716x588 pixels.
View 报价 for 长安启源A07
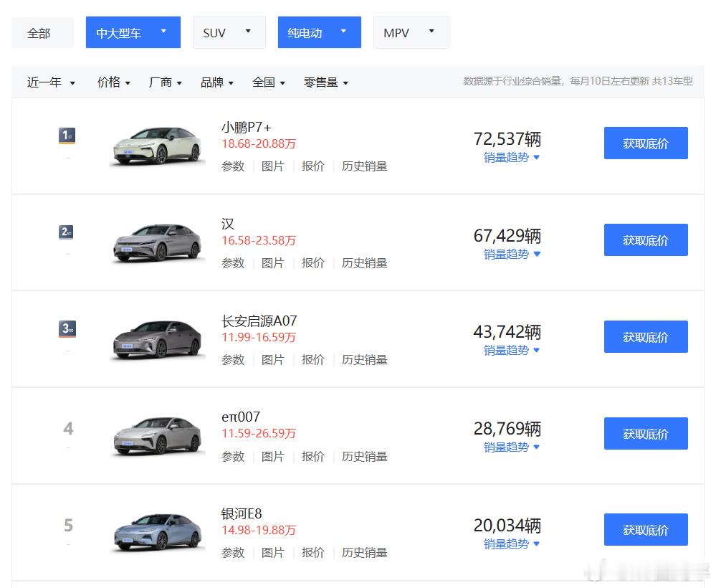tap(312, 360)
